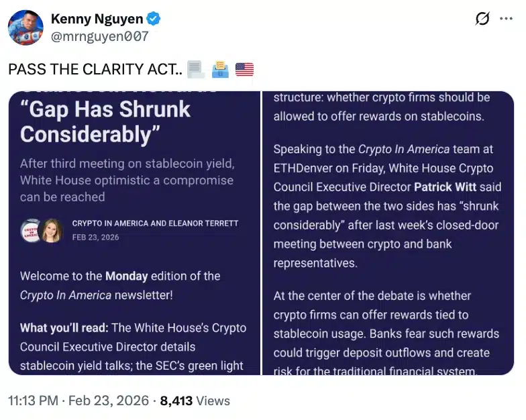Screen dimensions: 526x420
Task: Click the FEB 23, 2026 newsletter date
Action: click(x=95, y=238)
